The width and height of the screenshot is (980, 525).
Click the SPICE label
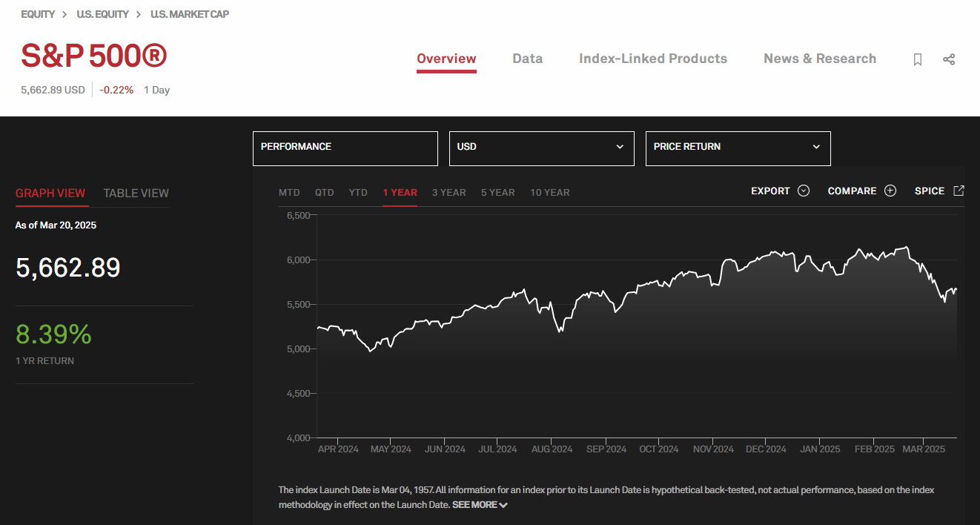point(930,191)
